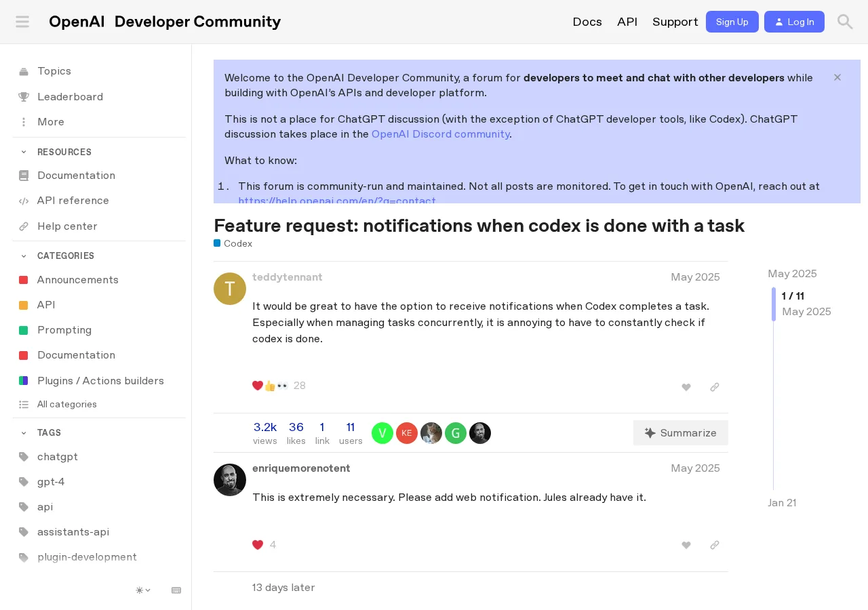Like enriquemorenotent's reply with heart icon
This screenshot has height=610, width=868.
(686, 545)
